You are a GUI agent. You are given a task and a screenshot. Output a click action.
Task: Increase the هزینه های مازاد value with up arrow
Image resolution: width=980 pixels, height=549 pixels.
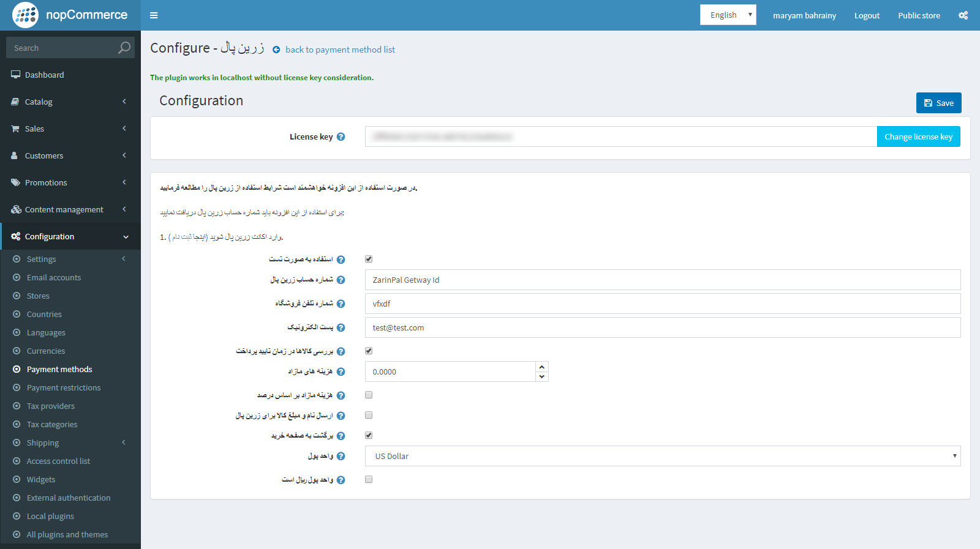coord(541,367)
